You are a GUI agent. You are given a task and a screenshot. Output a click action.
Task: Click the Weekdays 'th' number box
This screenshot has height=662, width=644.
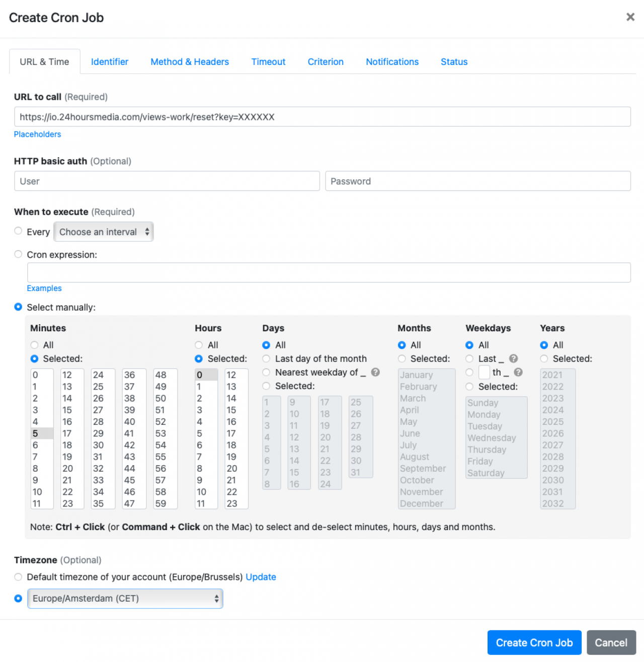(484, 372)
